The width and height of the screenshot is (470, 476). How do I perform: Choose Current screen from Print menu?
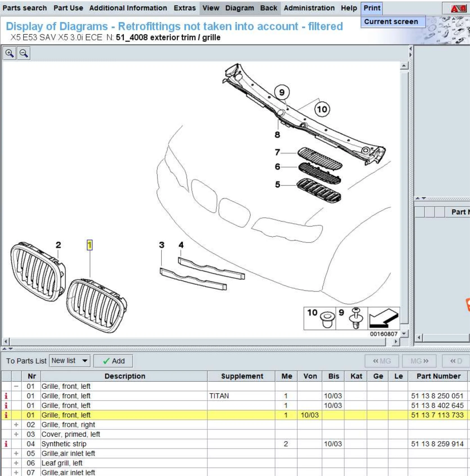point(393,22)
